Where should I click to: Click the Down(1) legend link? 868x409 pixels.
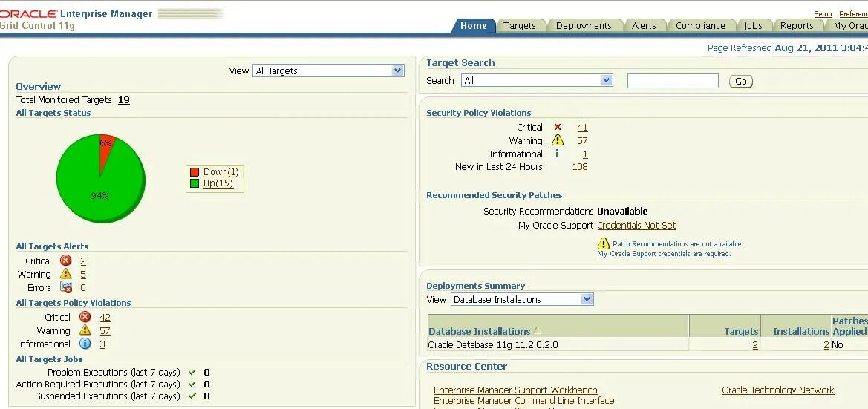click(x=221, y=172)
